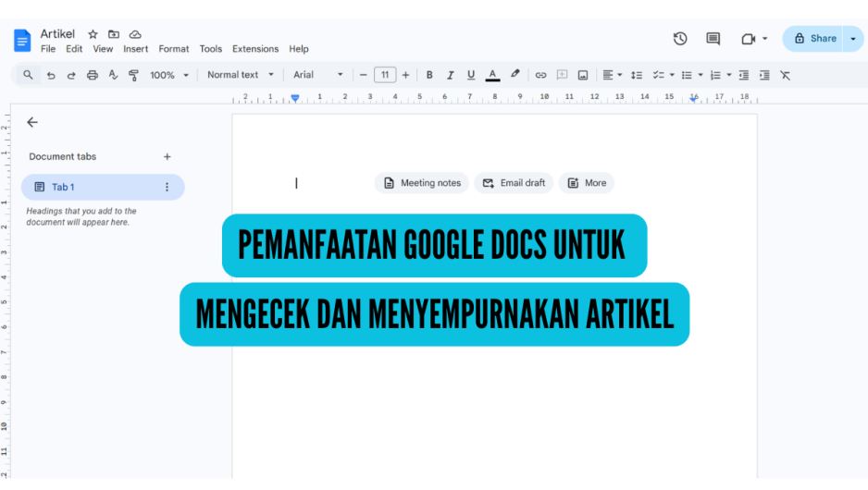
Task: Click the Share button
Action: [813, 39]
